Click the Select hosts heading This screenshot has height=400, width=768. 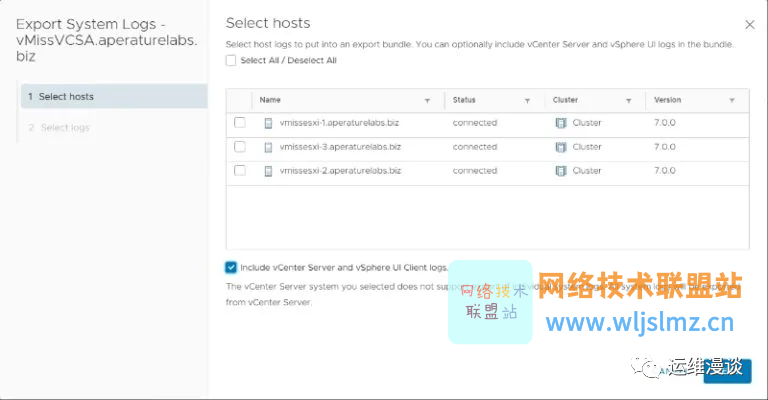[268, 23]
